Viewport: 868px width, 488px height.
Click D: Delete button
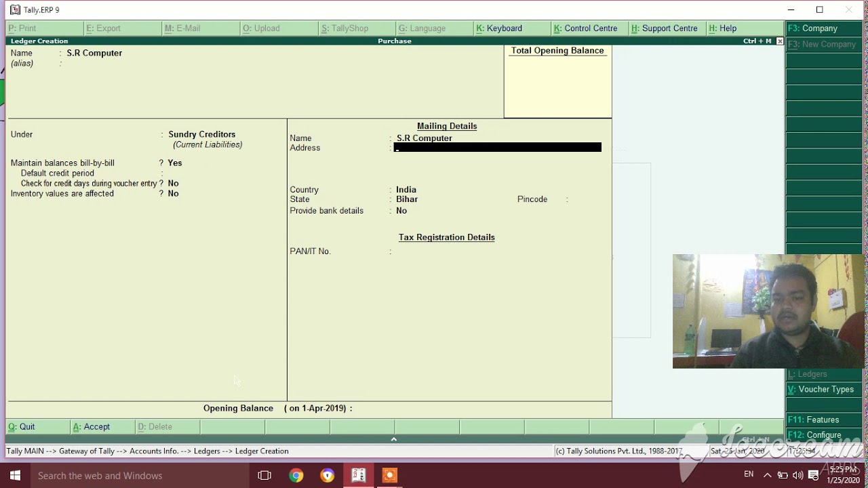[167, 426]
